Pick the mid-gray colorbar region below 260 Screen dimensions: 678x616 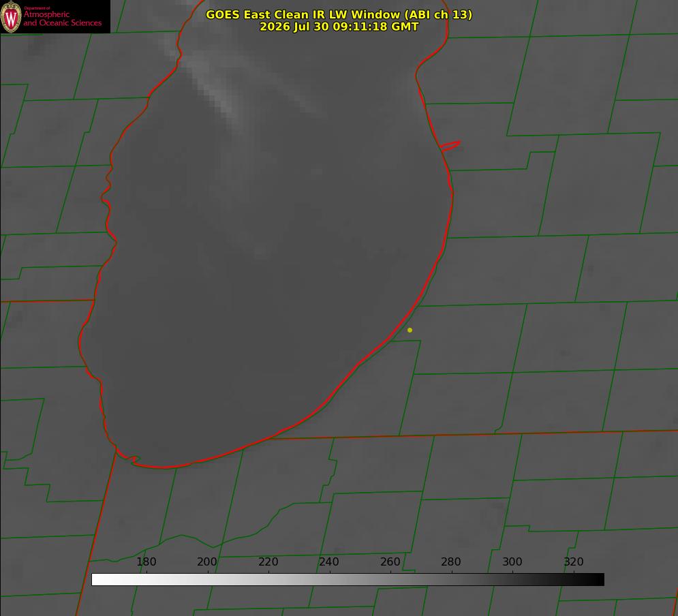click(x=390, y=580)
